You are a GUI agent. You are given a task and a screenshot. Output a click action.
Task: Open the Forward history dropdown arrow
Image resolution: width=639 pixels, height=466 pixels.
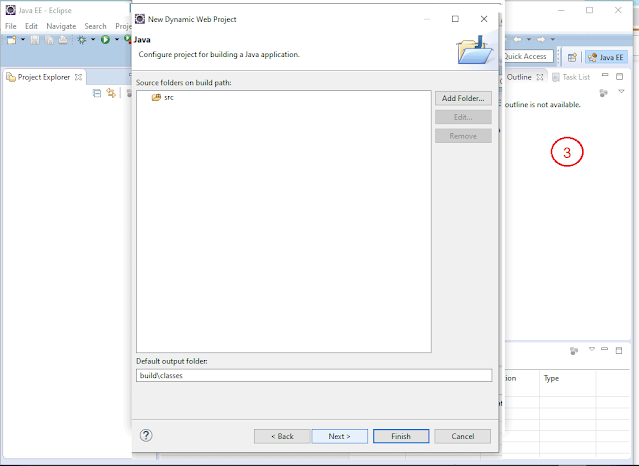553,40
